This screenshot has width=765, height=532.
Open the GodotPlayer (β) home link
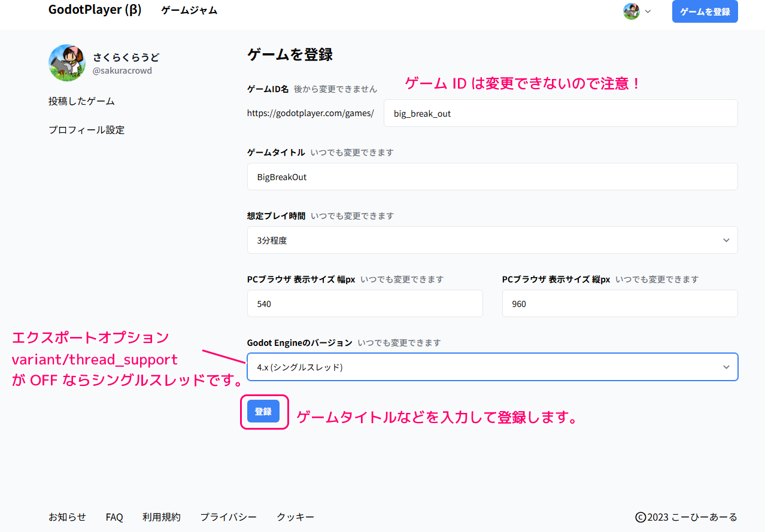tap(95, 10)
